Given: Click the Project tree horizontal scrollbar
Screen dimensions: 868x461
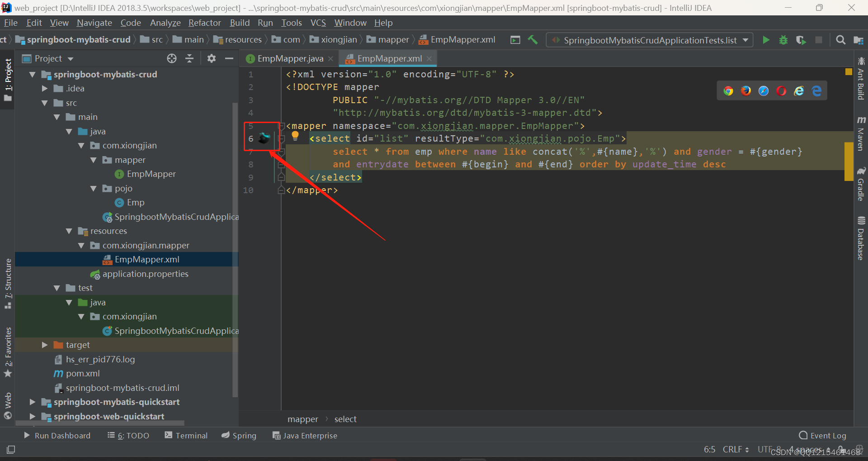Looking at the screenshot, I should (x=100, y=423).
